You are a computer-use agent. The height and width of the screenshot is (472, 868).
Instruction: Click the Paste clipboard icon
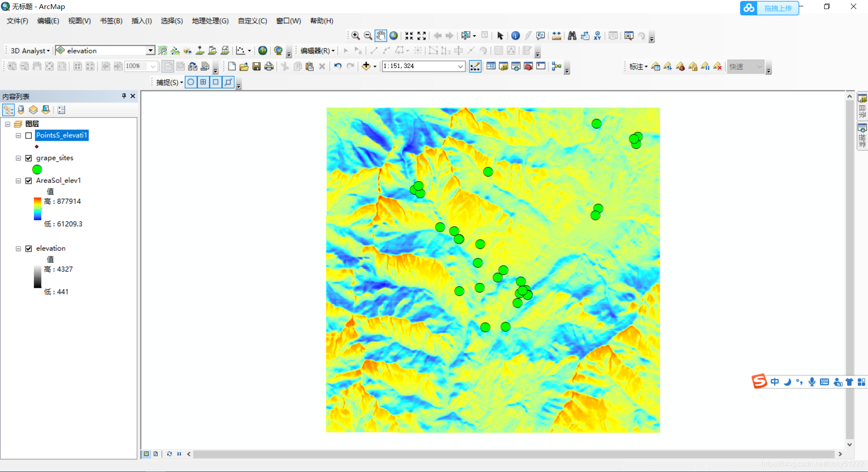[310, 66]
